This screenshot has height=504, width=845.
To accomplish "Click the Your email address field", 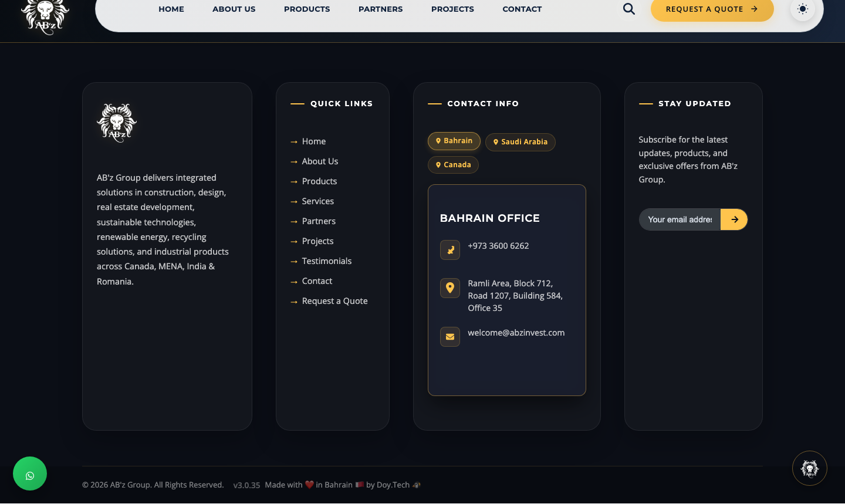I will [680, 219].
